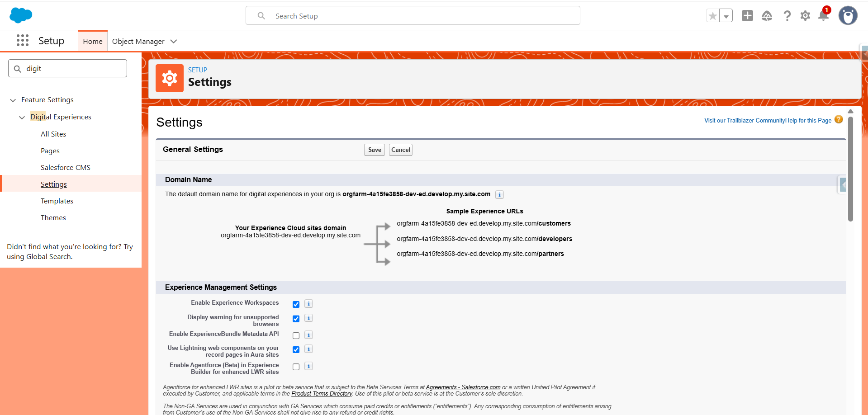Open the App Launcher dots grid
Screen dimensions: 868x415
click(23, 41)
